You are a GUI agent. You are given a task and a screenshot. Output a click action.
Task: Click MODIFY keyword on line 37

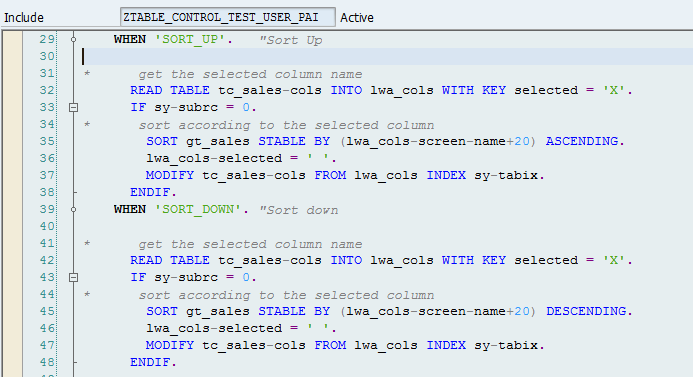170,175
